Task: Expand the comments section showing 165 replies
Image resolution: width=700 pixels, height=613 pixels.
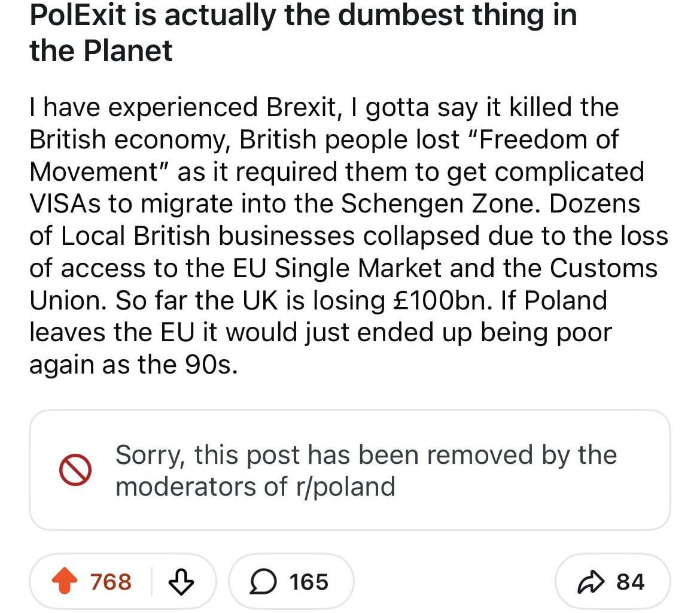Action: tap(290, 580)
